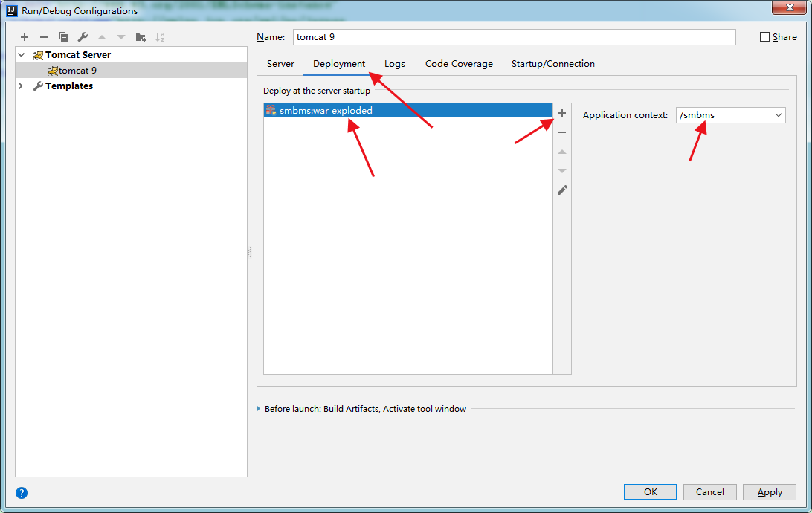The image size is (812, 513).
Task: Move configuration up in list toolbar
Action: pyautogui.click(x=102, y=37)
